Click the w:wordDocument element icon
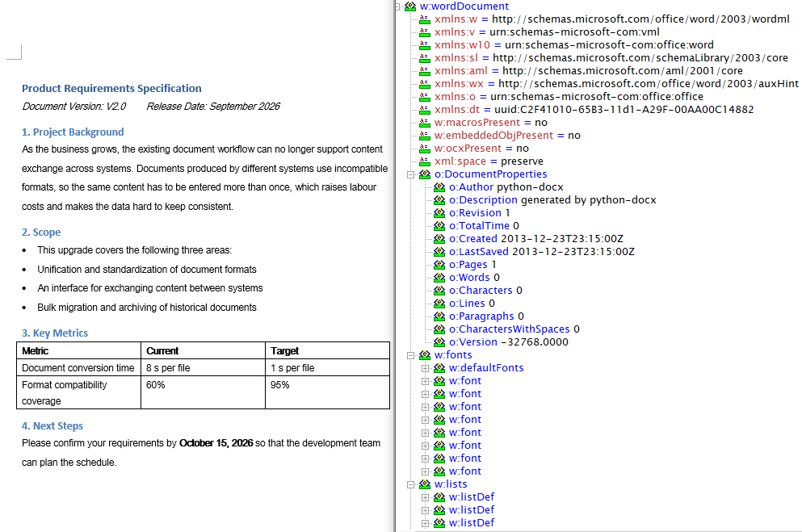 410,6
